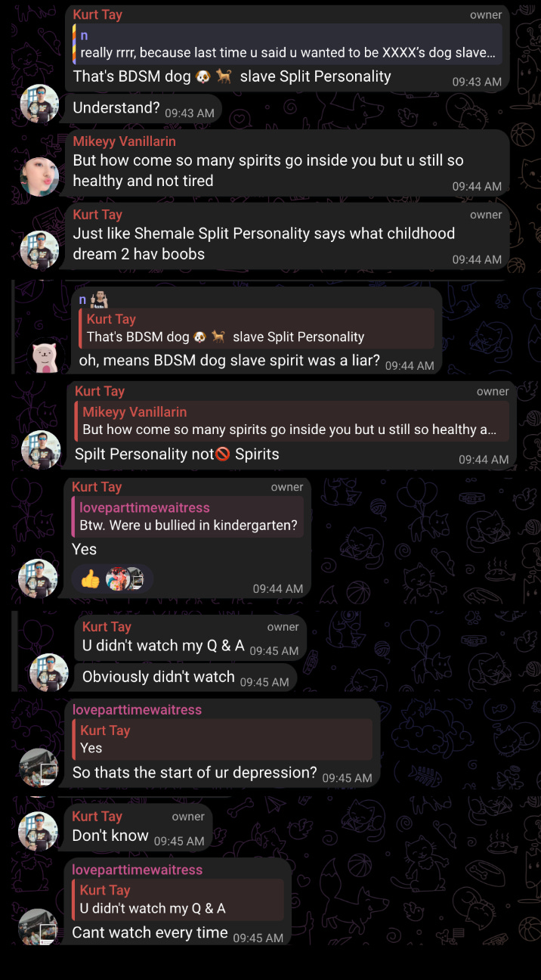The width and height of the screenshot is (541, 980).
Task: Tap the owner badge on the "Spilt Personality not Spirits" message
Action: coord(493,391)
